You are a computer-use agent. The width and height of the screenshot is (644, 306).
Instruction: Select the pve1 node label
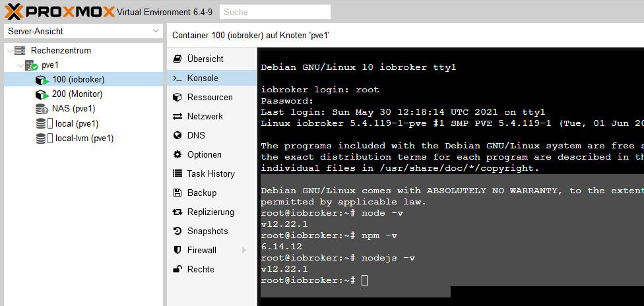[x=50, y=65]
